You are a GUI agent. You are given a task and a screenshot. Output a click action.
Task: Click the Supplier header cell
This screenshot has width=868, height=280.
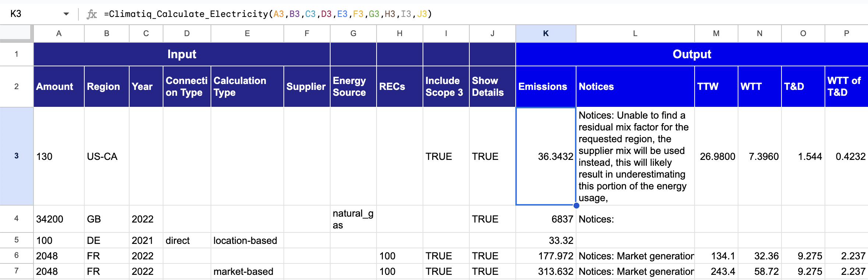coord(307,87)
